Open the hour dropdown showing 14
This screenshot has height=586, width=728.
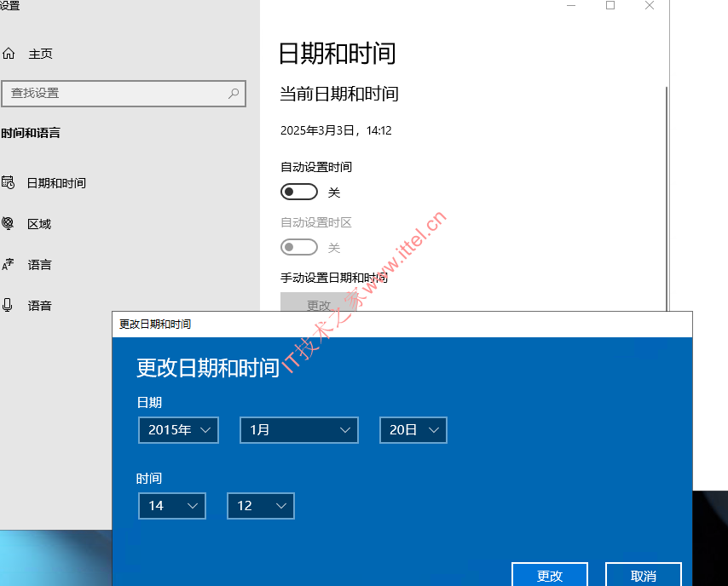point(172,506)
